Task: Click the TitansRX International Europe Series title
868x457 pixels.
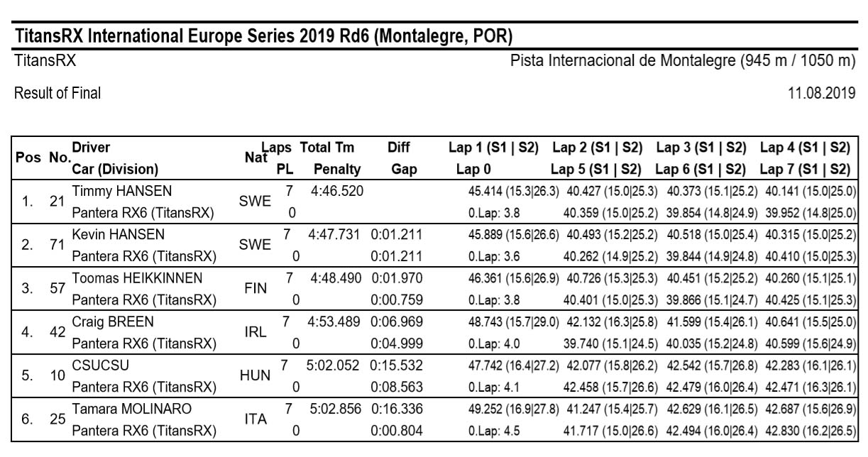Action: coord(263,35)
